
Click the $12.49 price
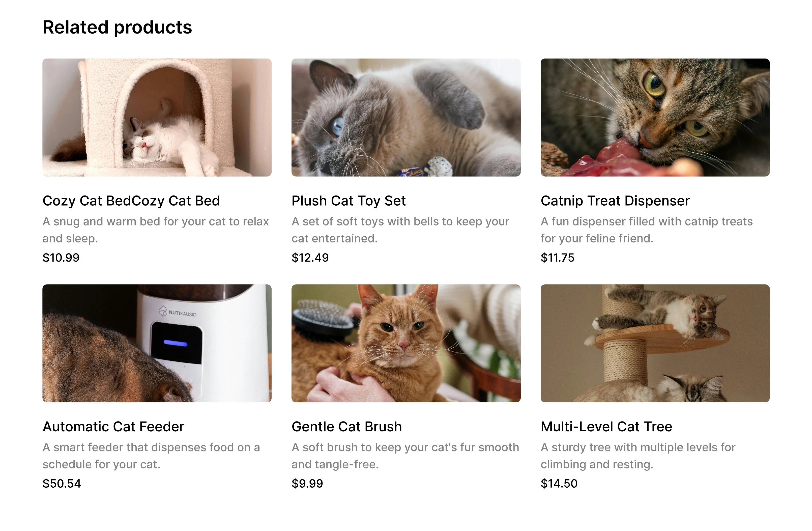coord(310,258)
